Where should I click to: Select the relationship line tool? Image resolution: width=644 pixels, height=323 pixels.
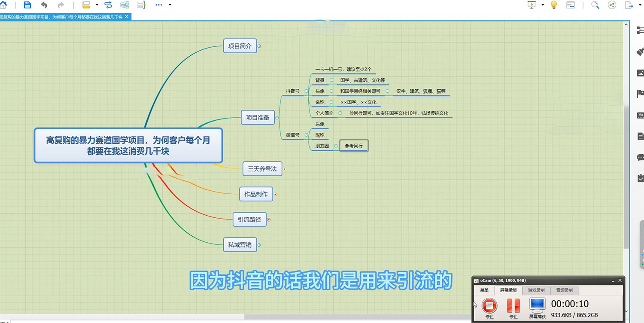coord(108,5)
